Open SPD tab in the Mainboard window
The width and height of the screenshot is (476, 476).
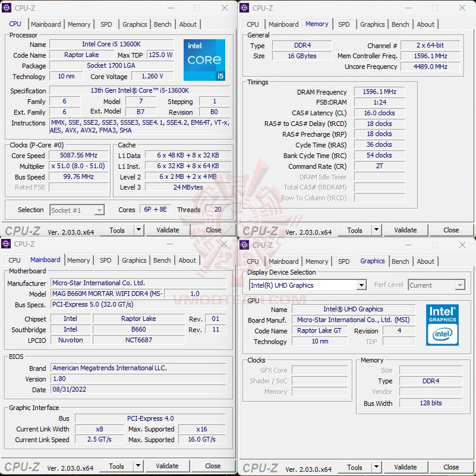pos(105,260)
